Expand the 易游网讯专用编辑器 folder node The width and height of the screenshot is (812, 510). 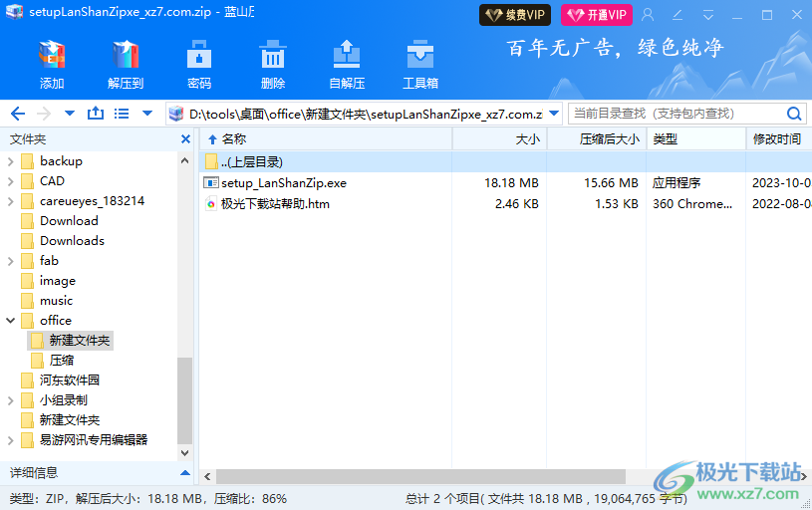(x=10, y=440)
